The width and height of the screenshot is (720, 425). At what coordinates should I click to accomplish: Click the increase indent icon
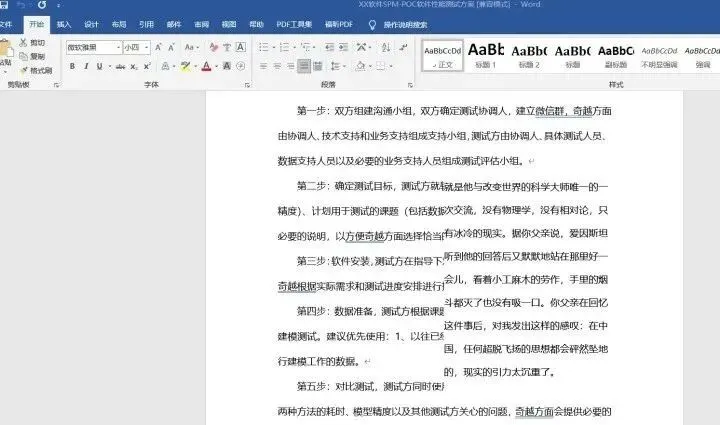[343, 47]
